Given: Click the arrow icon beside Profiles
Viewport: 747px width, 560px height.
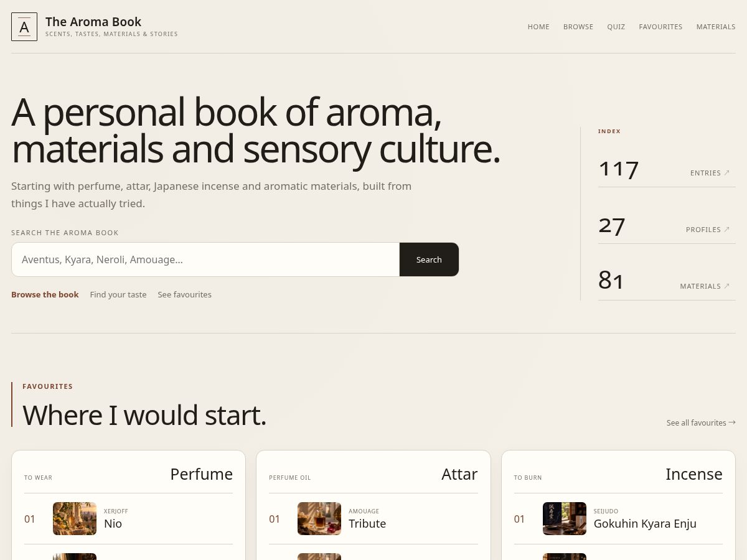Looking at the screenshot, I should (x=726, y=229).
